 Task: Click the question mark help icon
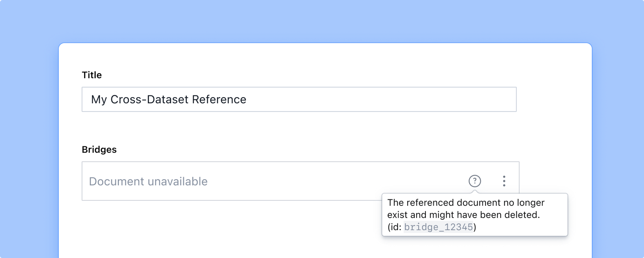[474, 181]
